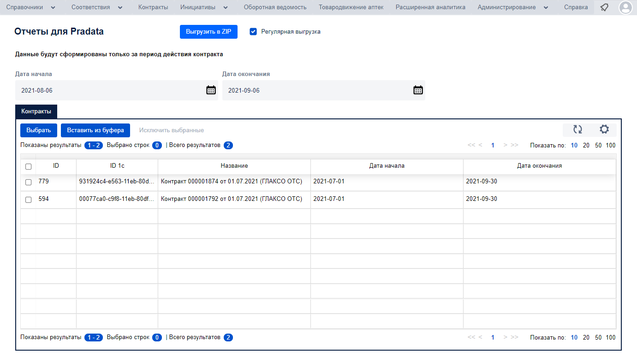This screenshot has width=637, height=364.
Task: Expand the Соответствия dropdown menu
Action: click(x=97, y=7)
